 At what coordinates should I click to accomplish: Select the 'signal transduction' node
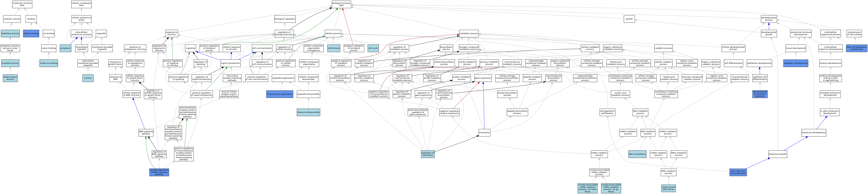pyautogui.click(x=231, y=63)
